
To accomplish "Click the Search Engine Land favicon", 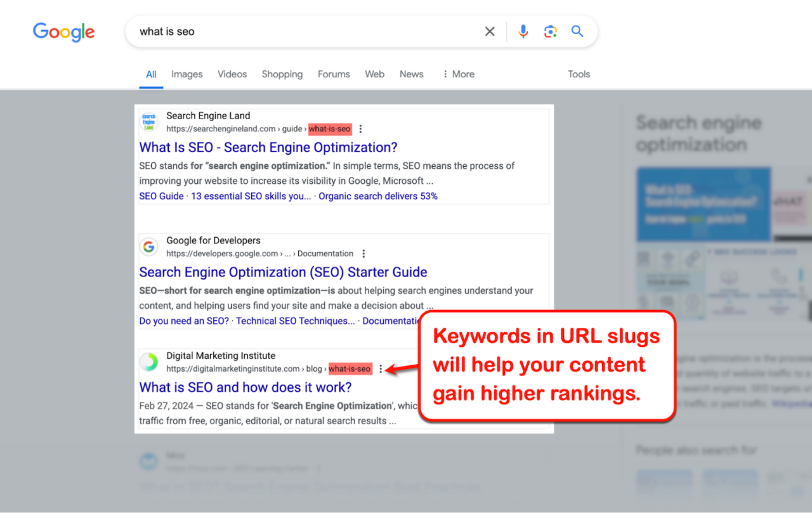I will pyautogui.click(x=148, y=122).
